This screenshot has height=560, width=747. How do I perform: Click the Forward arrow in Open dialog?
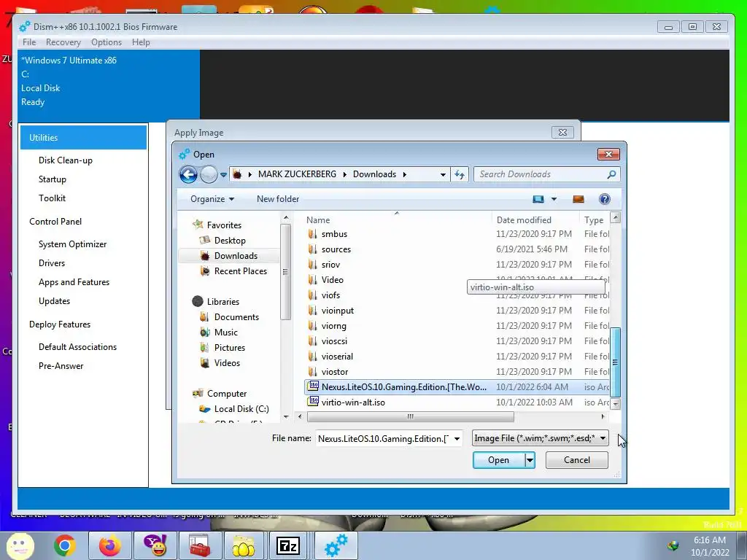pyautogui.click(x=209, y=175)
